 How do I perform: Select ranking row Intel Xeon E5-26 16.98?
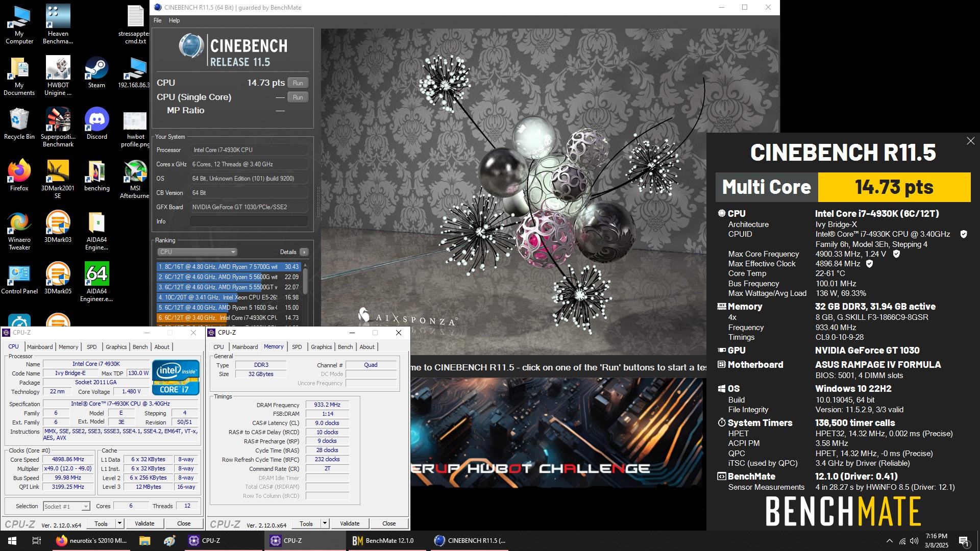(228, 297)
